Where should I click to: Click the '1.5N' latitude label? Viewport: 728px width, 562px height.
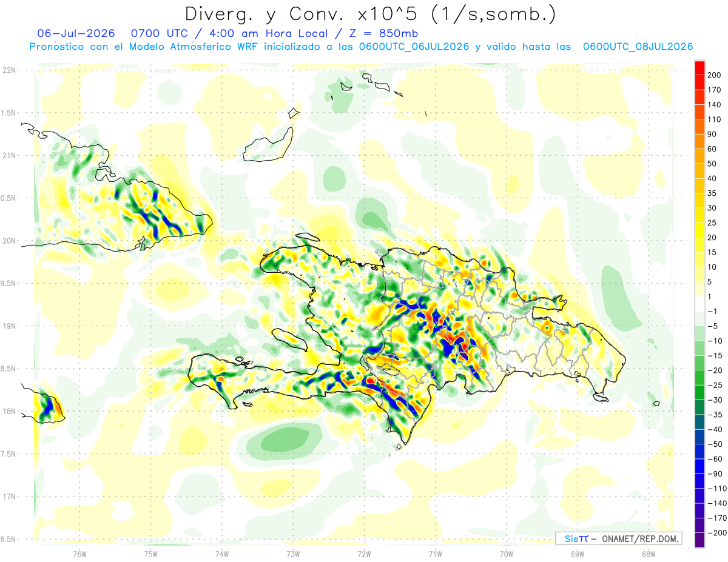tap(9, 113)
